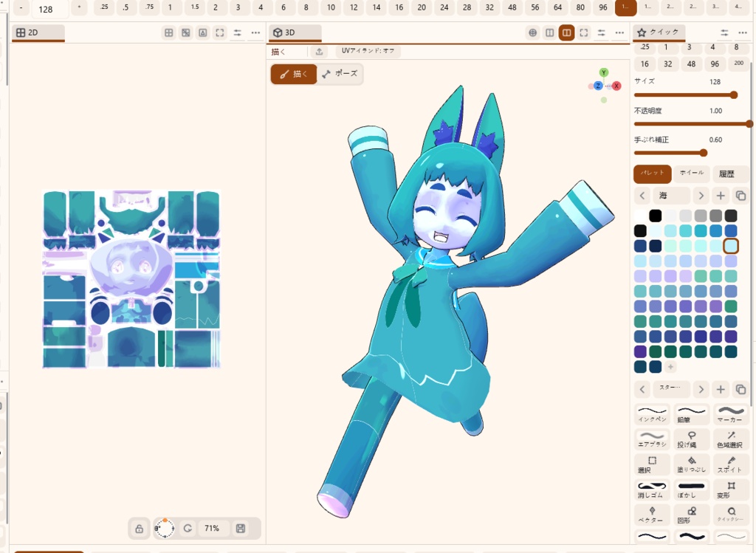Toggle framed-A icon in 2D panel header

pos(203,32)
